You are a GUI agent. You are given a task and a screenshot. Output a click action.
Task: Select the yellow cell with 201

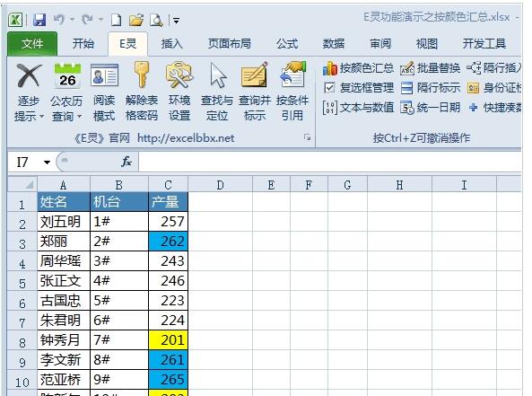pyautogui.click(x=168, y=339)
